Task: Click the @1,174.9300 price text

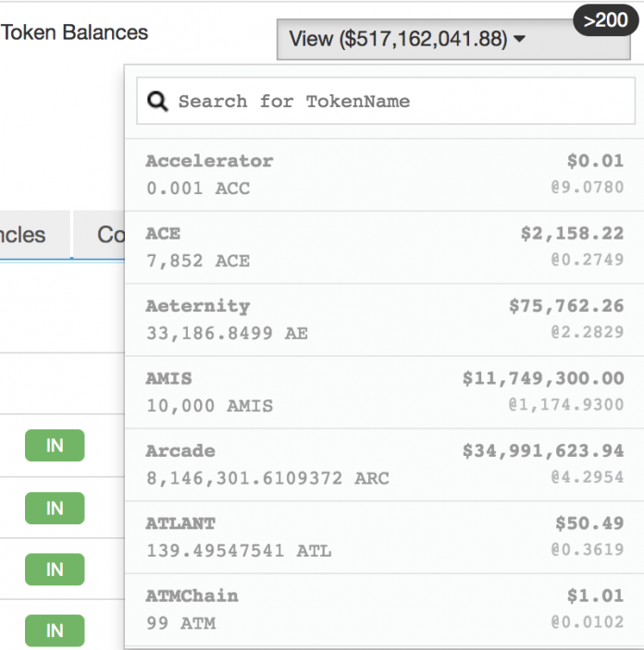Action: (x=566, y=405)
